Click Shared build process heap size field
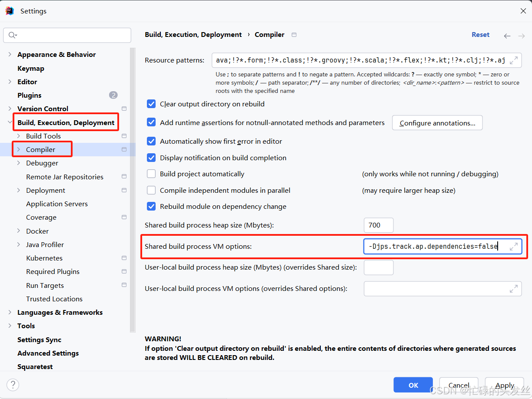This screenshot has height=399, width=532. pyautogui.click(x=379, y=225)
